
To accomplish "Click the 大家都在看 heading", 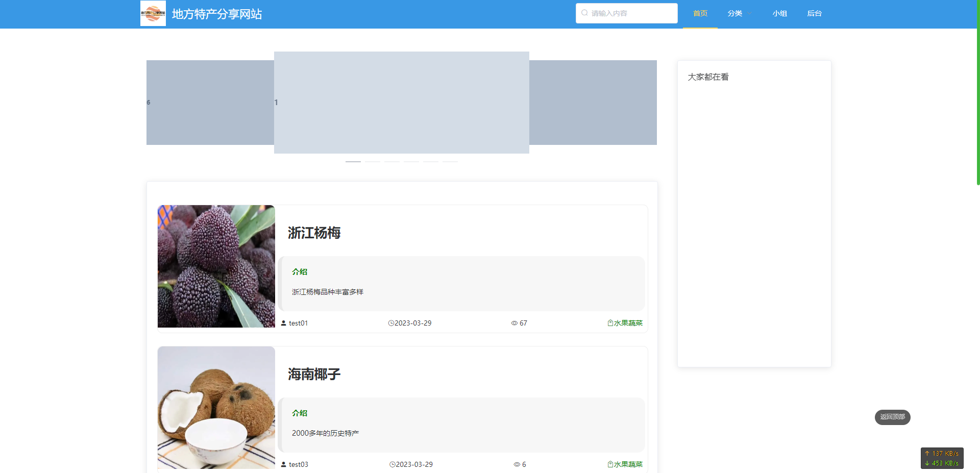I will [708, 77].
